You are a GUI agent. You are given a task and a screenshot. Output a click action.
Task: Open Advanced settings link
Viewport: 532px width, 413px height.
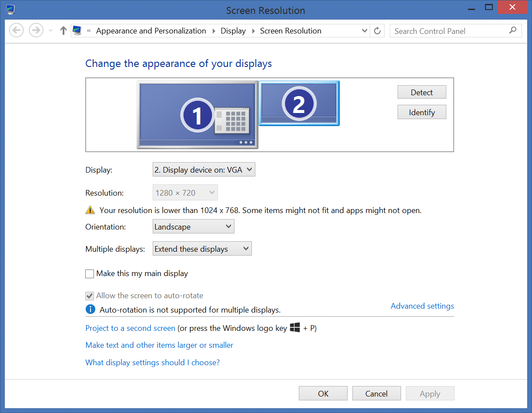point(422,306)
